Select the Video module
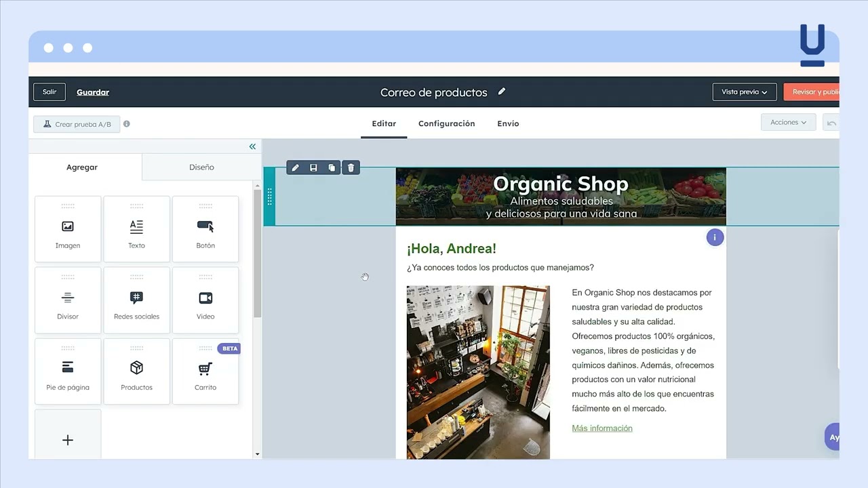 tap(205, 300)
